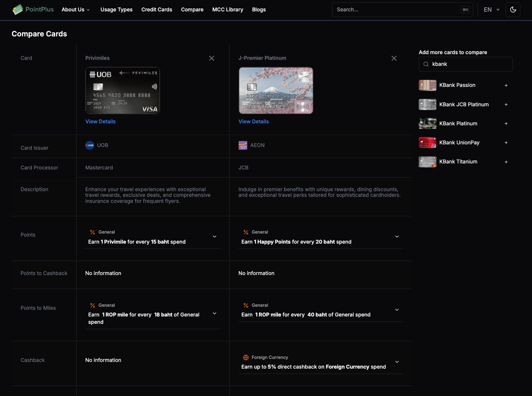Open the MCC Library page
This screenshot has height=396, width=532.
coord(228,10)
